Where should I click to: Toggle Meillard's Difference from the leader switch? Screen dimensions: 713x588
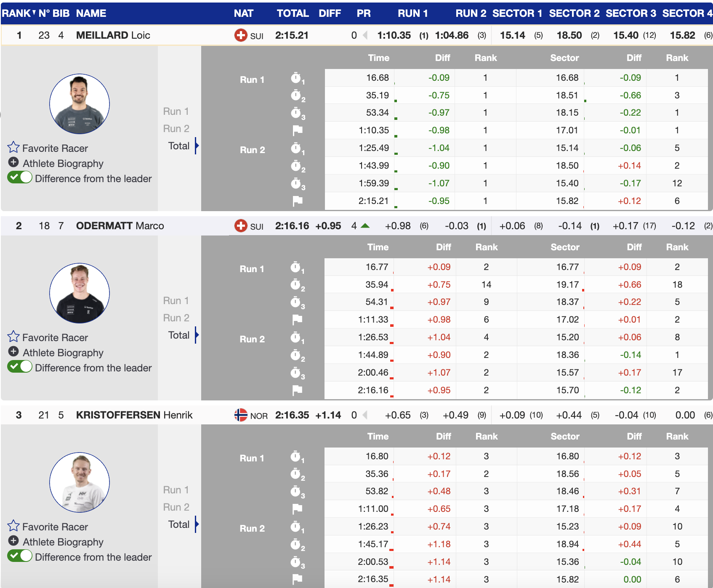pyautogui.click(x=20, y=178)
